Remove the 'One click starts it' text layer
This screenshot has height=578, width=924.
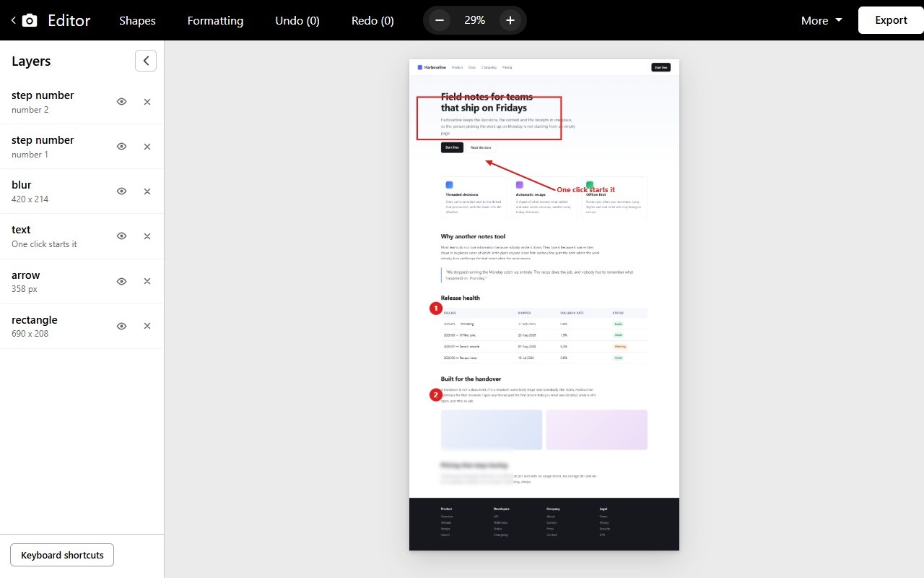(x=147, y=236)
